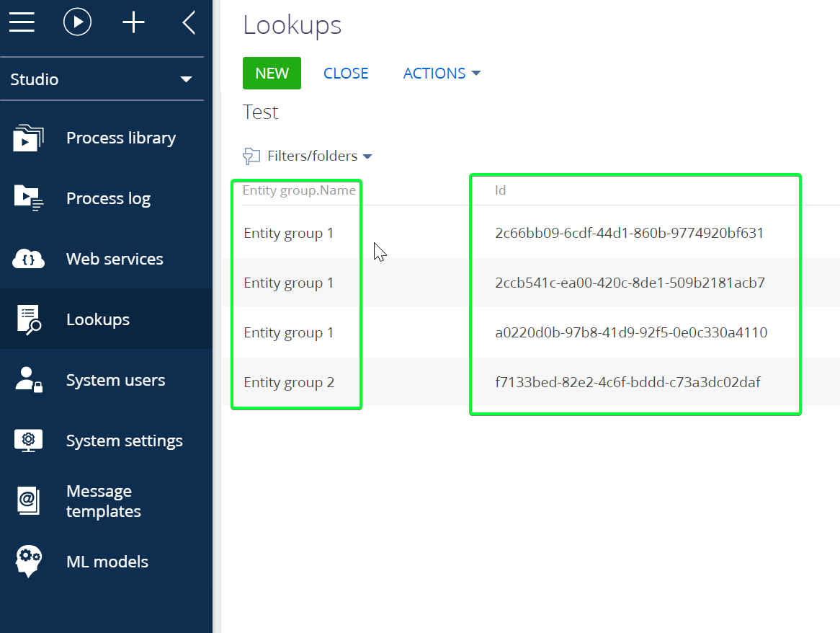
Task: Click the Test lookup heading
Action: 260,112
